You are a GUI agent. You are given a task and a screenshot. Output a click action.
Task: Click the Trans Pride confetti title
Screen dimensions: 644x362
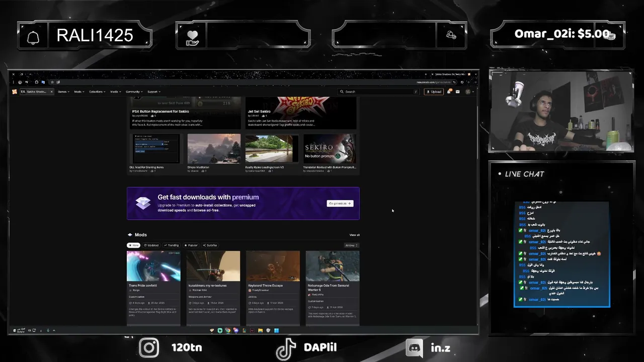[143, 286]
